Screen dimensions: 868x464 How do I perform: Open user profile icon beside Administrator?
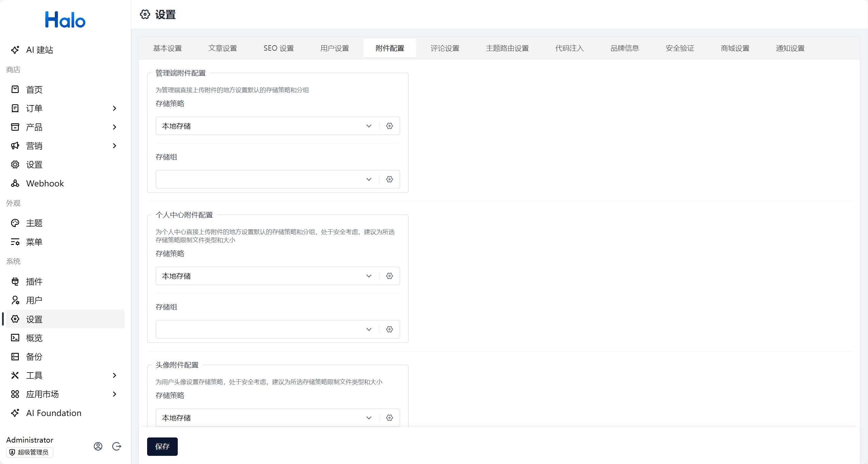tap(98, 446)
